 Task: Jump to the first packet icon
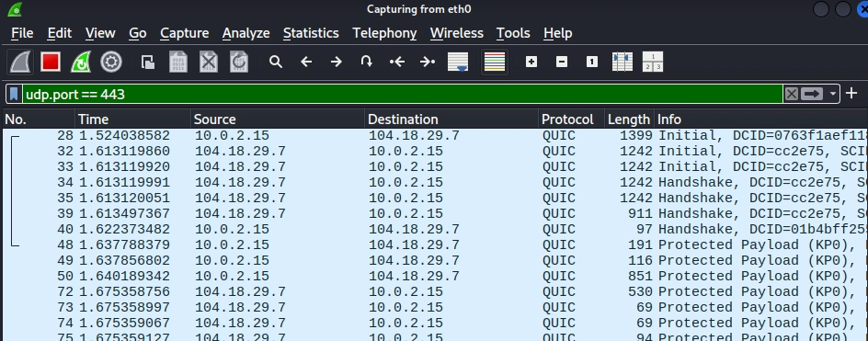397,62
